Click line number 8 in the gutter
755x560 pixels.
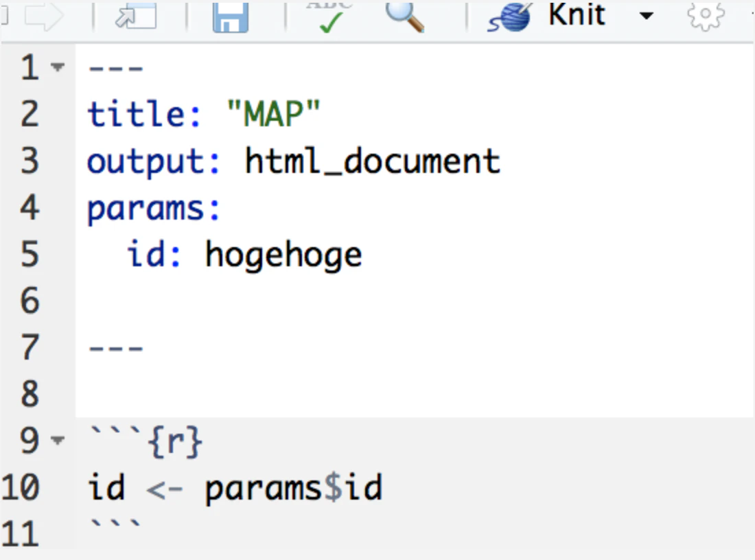coord(30,394)
